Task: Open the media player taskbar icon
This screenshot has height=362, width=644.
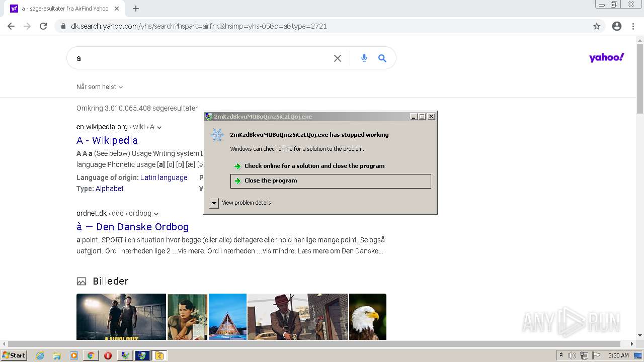Action: pos(74,355)
